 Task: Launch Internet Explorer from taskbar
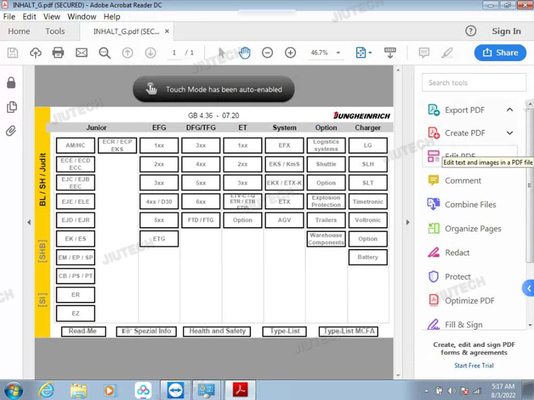[46, 390]
